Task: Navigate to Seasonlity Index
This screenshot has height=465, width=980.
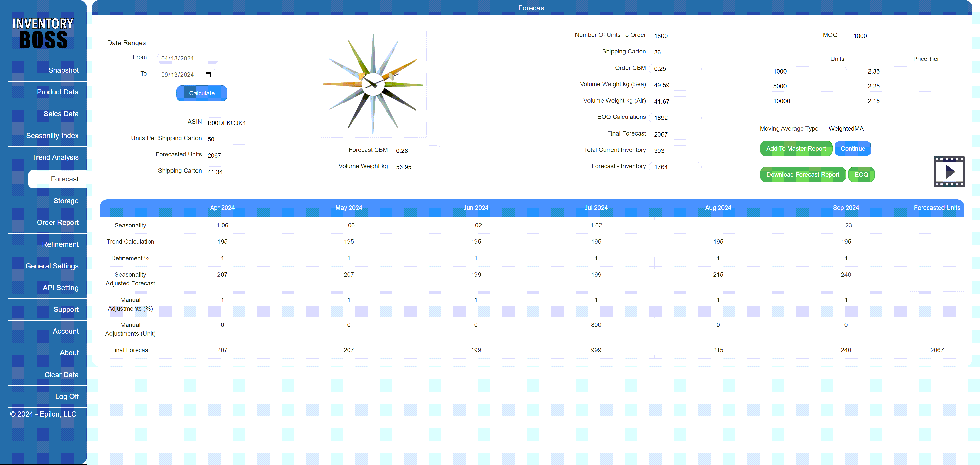Action: (52, 136)
